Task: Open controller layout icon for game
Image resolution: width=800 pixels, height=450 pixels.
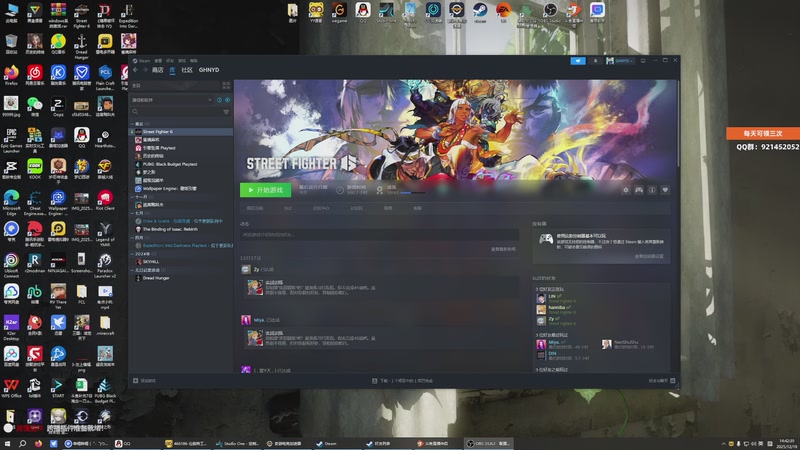Action: click(x=639, y=190)
